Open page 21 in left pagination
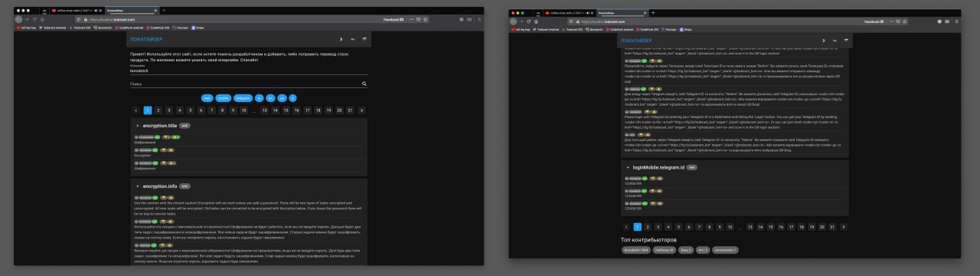 (350, 110)
